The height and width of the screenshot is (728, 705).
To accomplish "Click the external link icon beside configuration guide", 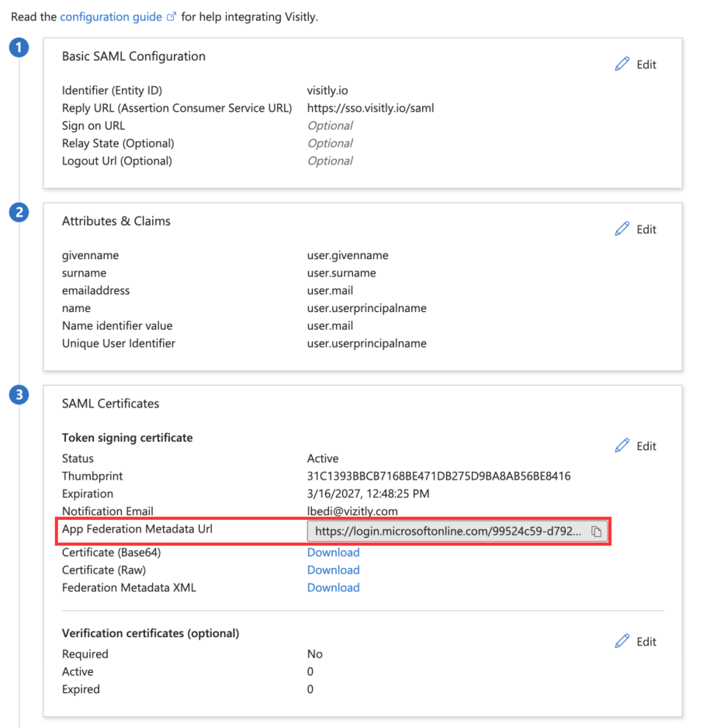I will [171, 17].
